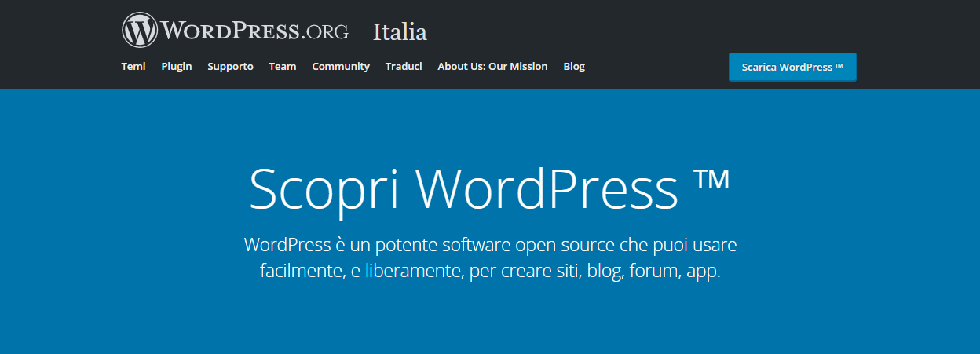Screen dimensions: 980x354
Task: Open the Temi menu item
Action: pos(133,67)
